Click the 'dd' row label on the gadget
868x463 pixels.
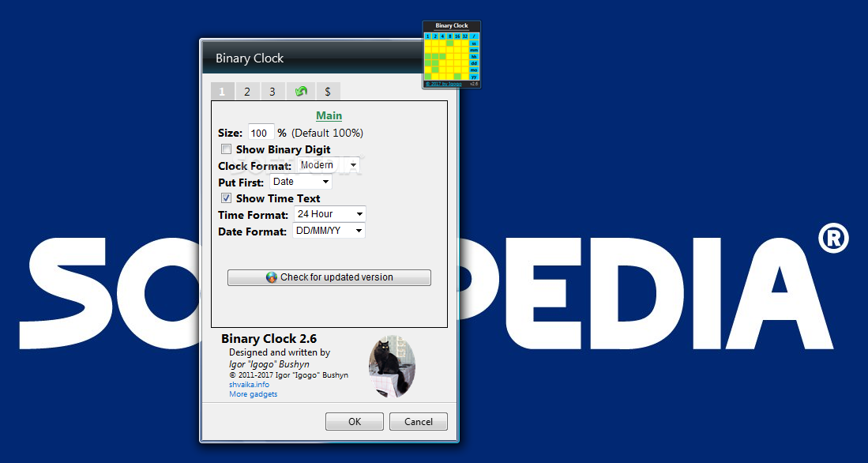click(x=474, y=63)
